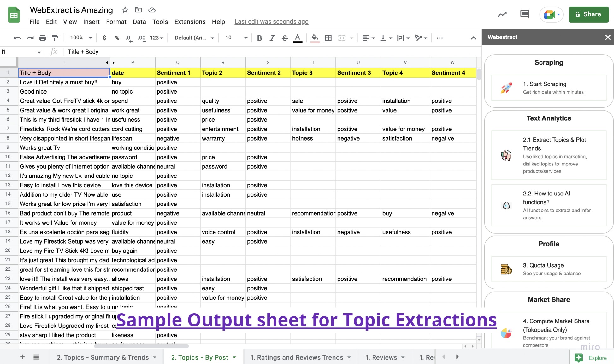Click the star to favorite document
Viewport: 614px width, 364px height.
pos(125,10)
